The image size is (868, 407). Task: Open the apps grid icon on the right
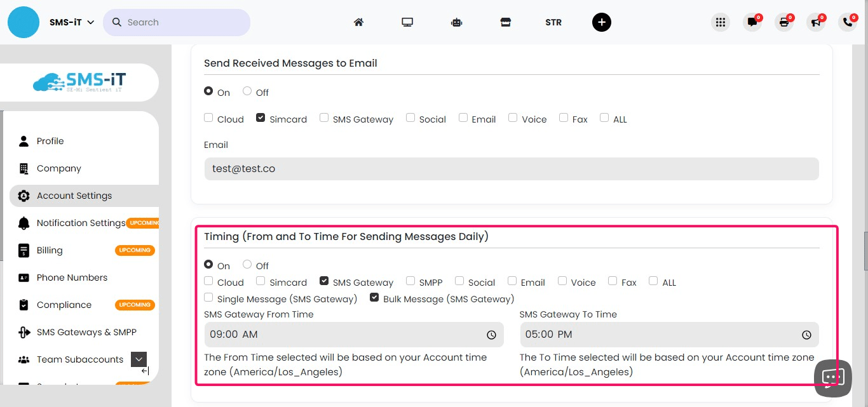point(721,22)
